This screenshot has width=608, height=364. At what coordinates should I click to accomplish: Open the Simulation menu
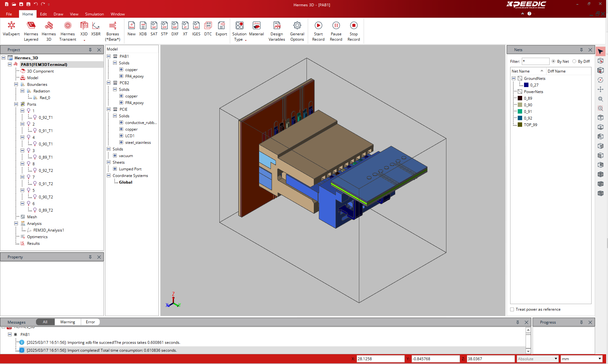(x=94, y=14)
